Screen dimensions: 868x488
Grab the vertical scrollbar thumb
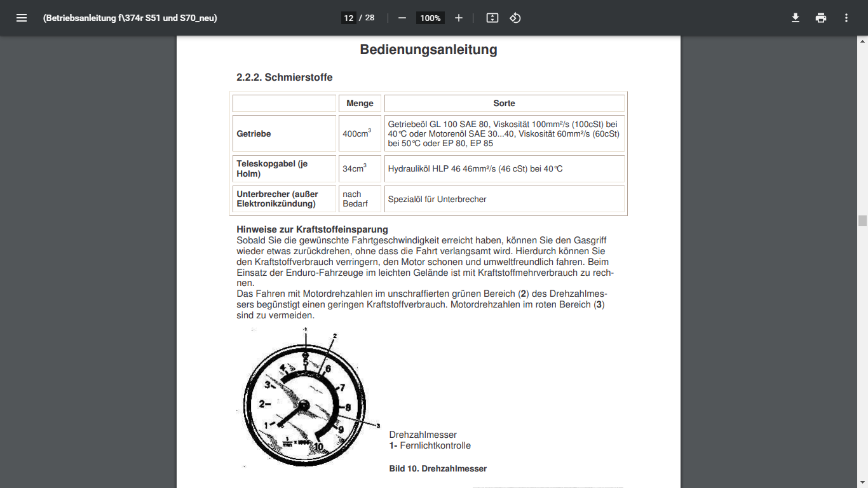pyautogui.click(x=862, y=220)
